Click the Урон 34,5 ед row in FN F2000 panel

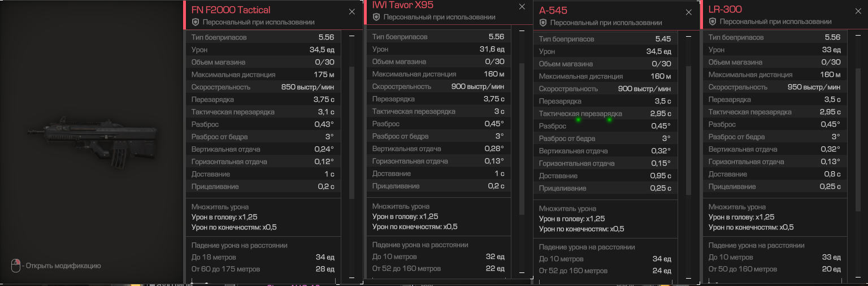click(x=263, y=50)
